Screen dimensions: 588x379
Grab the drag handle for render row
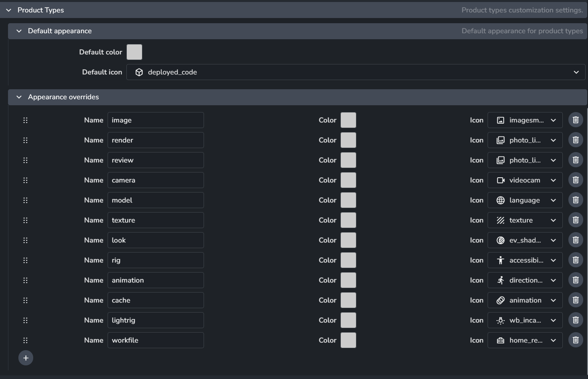25,140
